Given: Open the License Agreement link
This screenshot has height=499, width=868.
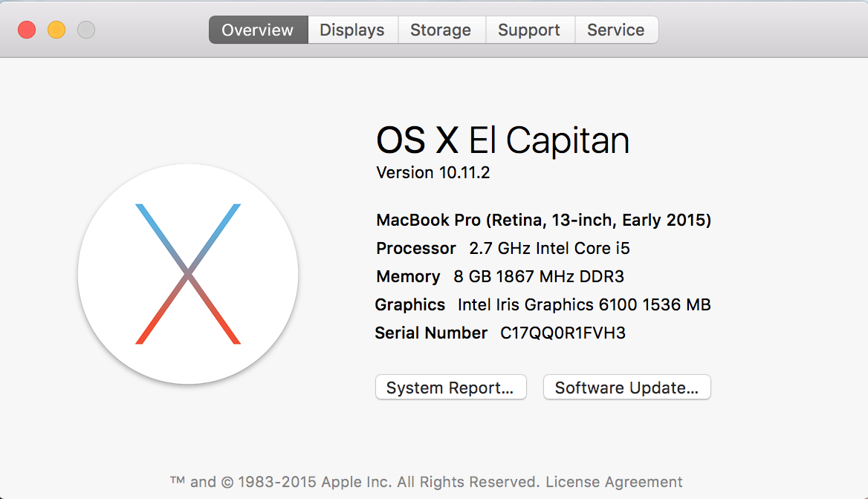Looking at the screenshot, I should click(614, 482).
